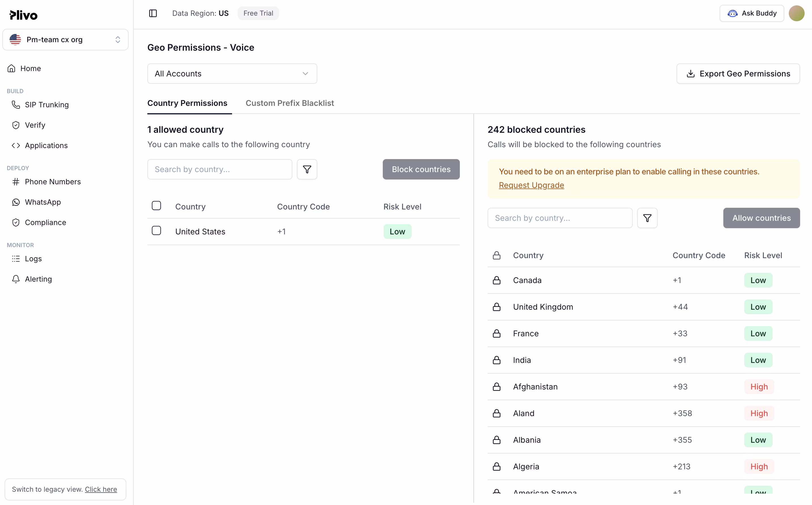Focus the blocked countries search field
The width and height of the screenshot is (812, 505).
click(560, 218)
